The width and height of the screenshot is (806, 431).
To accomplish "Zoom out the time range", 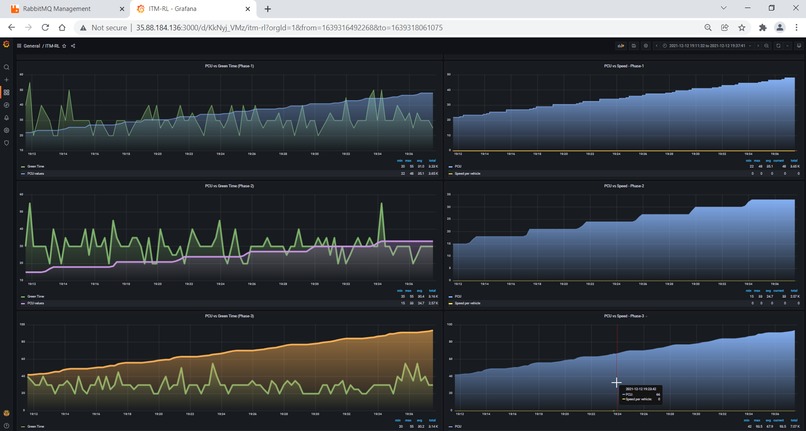I will [766, 46].
